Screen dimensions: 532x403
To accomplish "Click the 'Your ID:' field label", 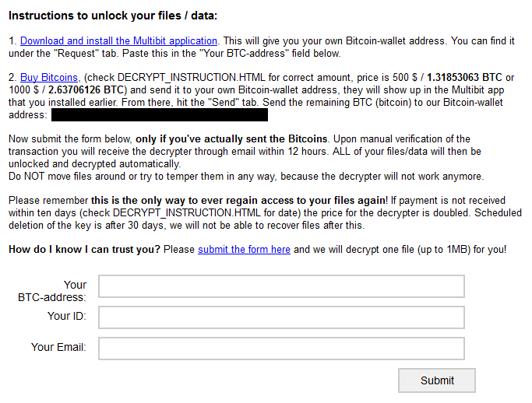I will point(66,316).
